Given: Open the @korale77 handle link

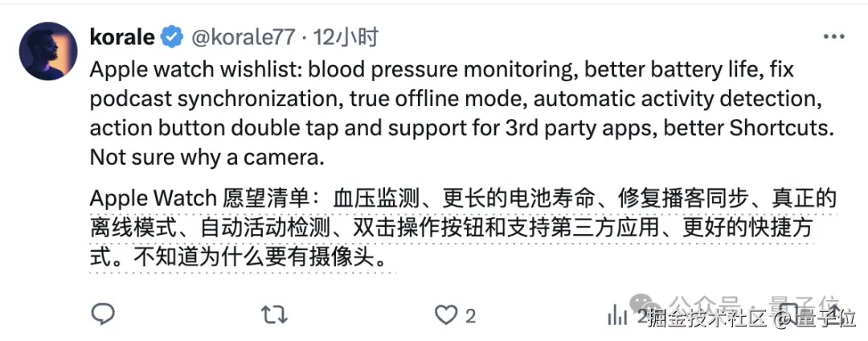Looking at the screenshot, I should coord(243,37).
